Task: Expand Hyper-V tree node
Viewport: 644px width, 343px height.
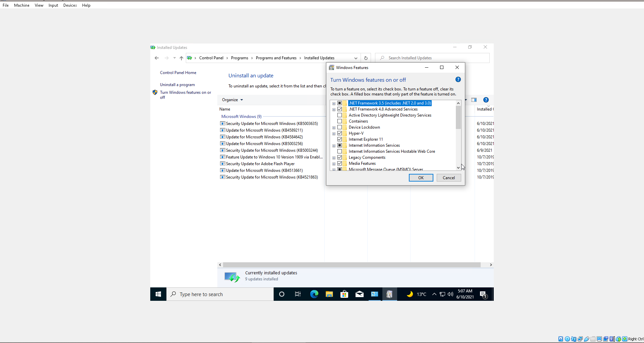Action: coord(334,134)
